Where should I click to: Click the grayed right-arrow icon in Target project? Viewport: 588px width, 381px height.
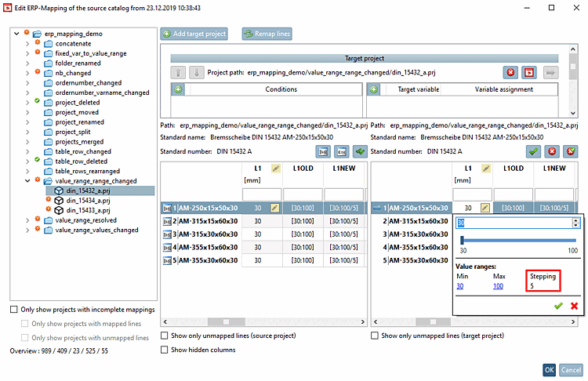(x=550, y=72)
